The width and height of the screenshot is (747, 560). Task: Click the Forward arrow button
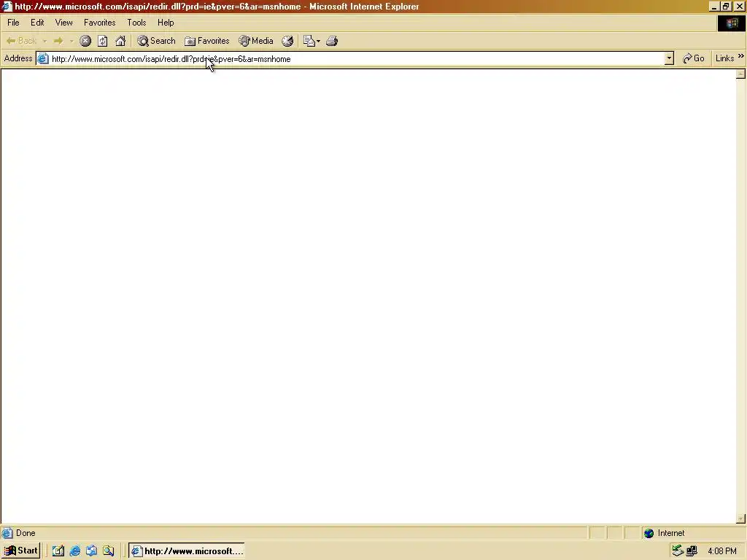coord(58,41)
